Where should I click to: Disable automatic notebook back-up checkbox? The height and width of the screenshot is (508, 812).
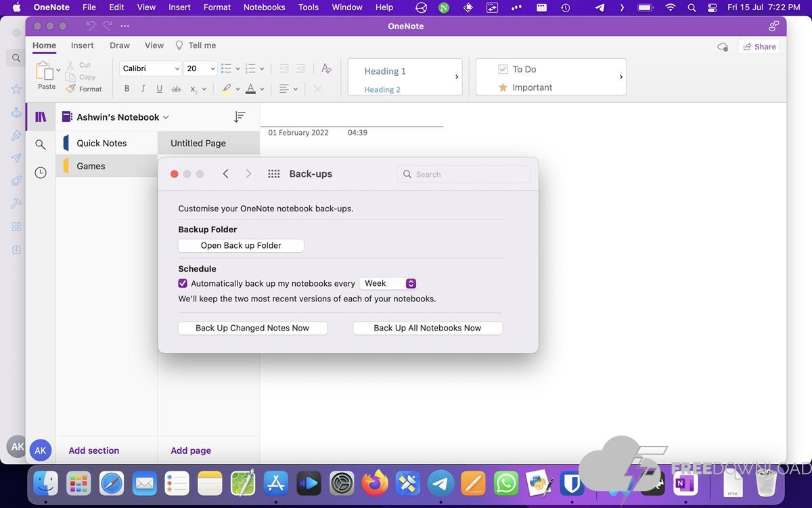pyautogui.click(x=183, y=284)
